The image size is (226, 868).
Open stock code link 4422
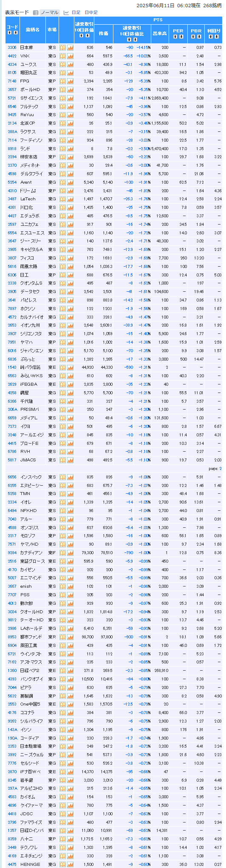[x=12, y=56]
